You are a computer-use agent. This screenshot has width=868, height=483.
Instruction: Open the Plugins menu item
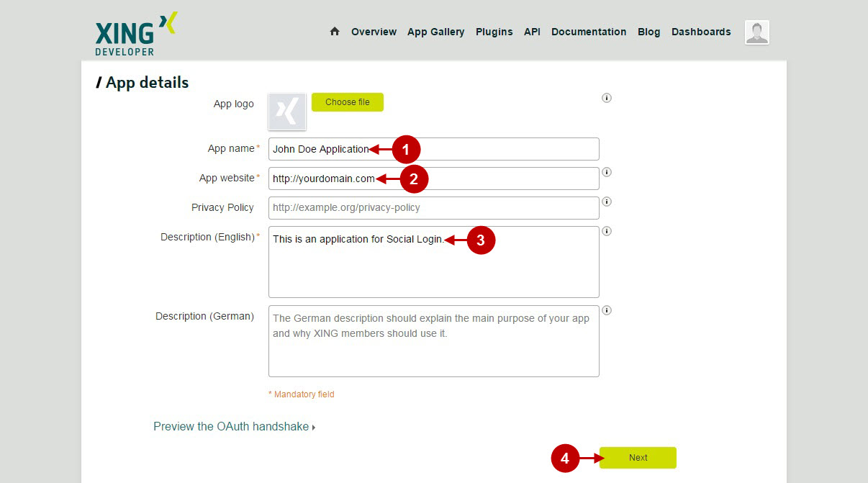click(x=494, y=32)
